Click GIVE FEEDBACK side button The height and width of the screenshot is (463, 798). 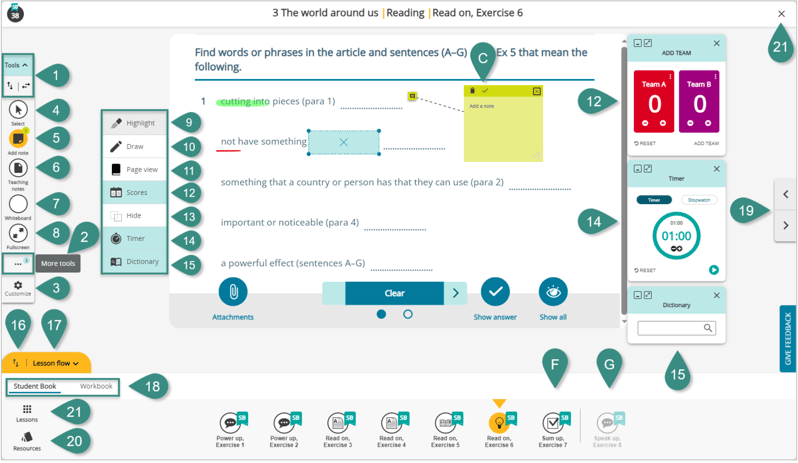coord(788,338)
